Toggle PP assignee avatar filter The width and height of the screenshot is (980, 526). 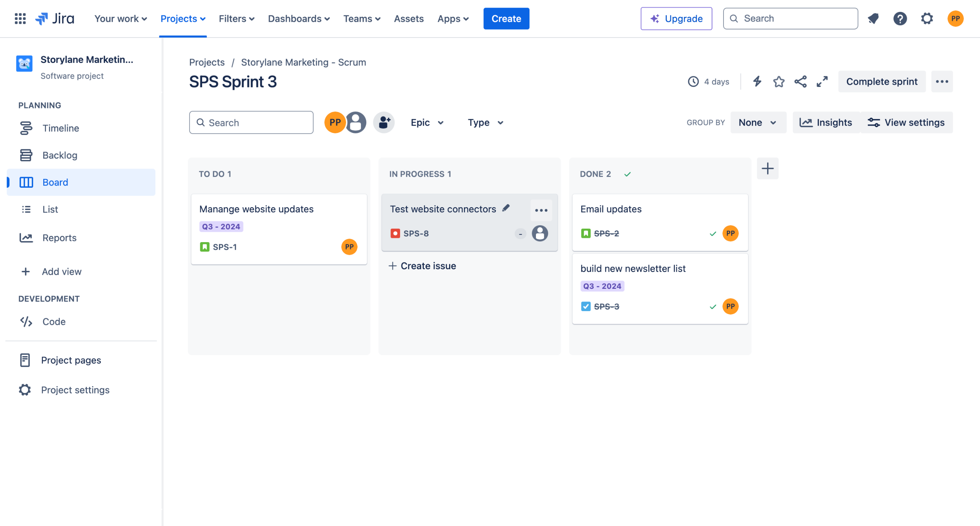[335, 123]
